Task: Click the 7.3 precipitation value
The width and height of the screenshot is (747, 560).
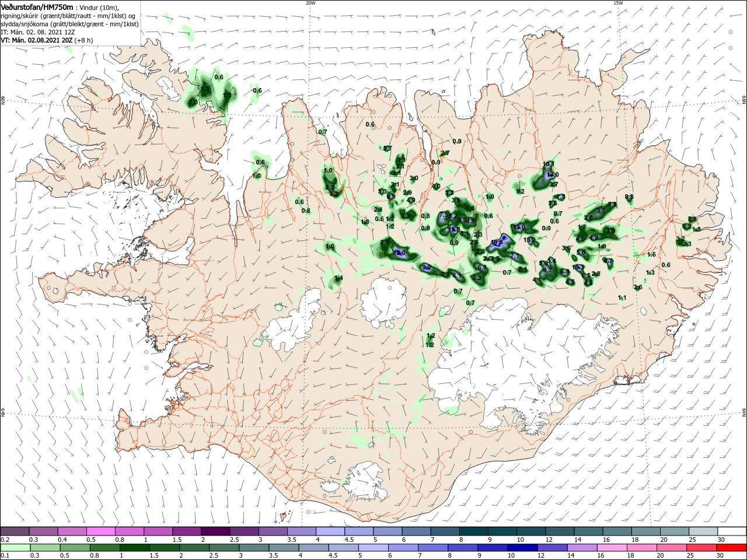Action: 443,215
